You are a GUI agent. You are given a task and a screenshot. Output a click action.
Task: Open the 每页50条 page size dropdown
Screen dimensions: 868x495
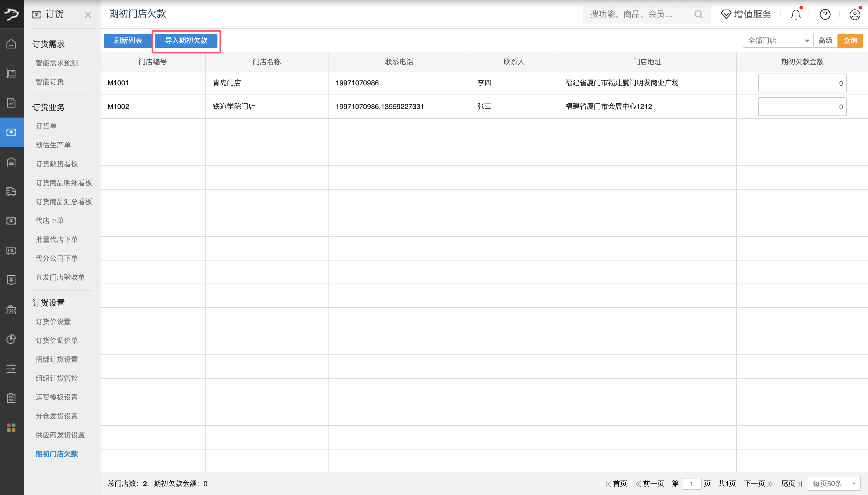click(834, 483)
